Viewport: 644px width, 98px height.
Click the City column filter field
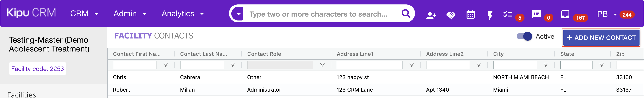(x=514, y=65)
